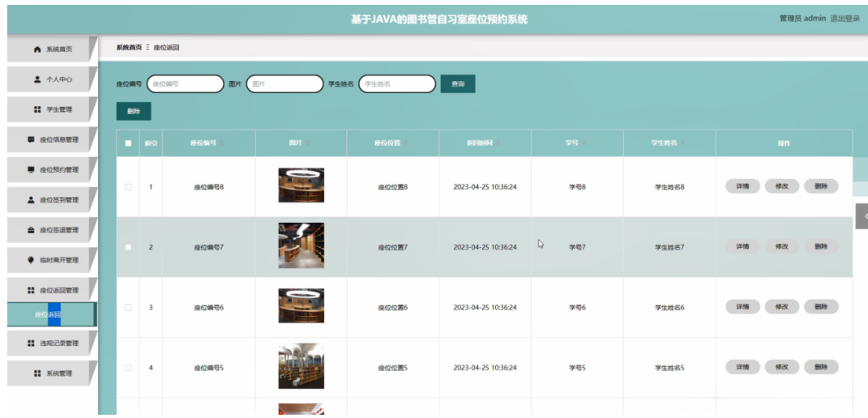Viewport: 868px width, 418px height.
Task: Open the seat photo in row 座位编号7
Action: coord(301,245)
